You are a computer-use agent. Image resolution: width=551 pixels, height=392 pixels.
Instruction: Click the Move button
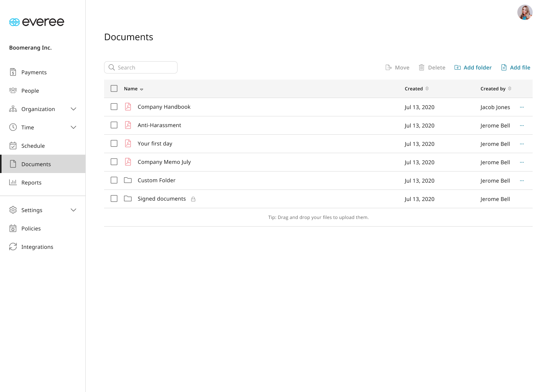[x=397, y=67]
